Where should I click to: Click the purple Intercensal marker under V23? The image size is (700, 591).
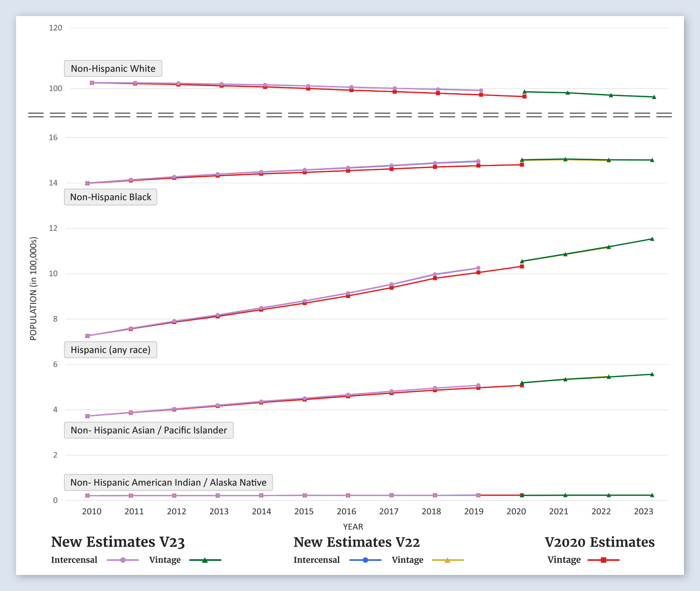123,560
